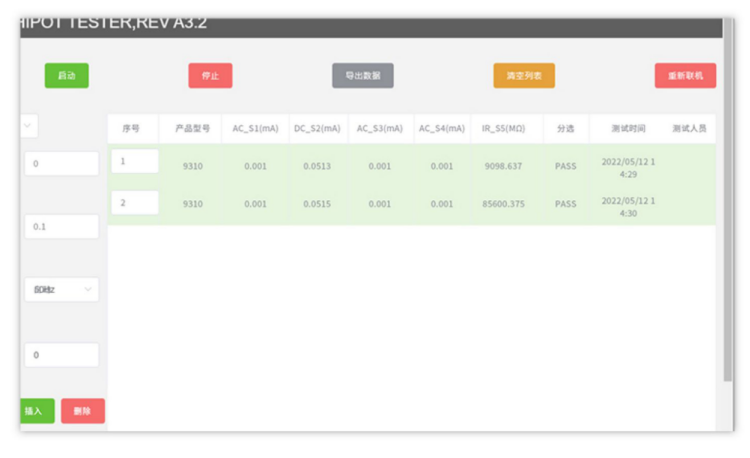The width and height of the screenshot is (750, 458).
Task: Select the 序号 input box in row 1
Action: (134, 161)
